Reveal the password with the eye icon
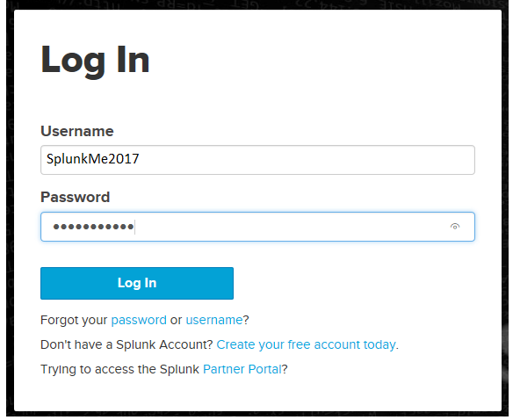The width and height of the screenshot is (513, 420). (455, 227)
